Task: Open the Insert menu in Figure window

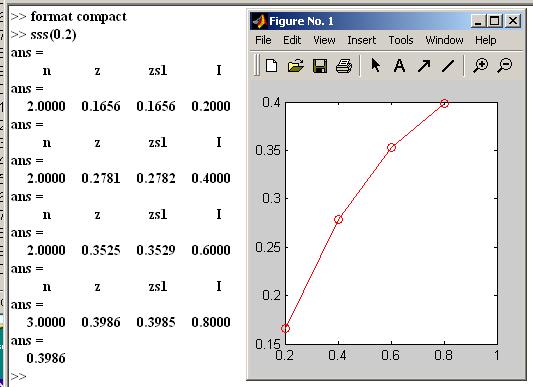Action: click(x=362, y=40)
